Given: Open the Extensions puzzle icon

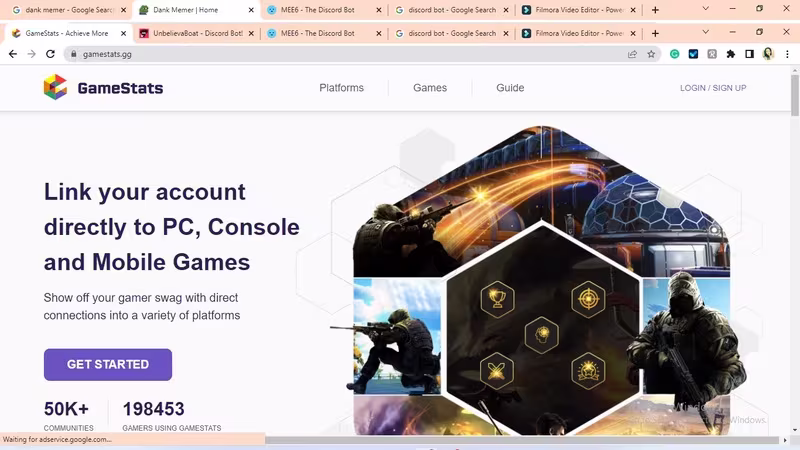Looking at the screenshot, I should click(731, 54).
